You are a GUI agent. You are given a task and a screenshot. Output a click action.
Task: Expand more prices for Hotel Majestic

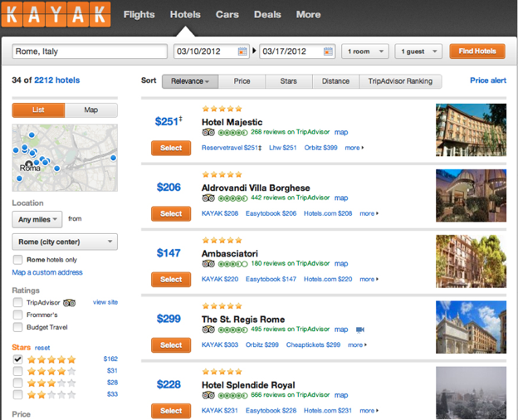click(x=354, y=148)
